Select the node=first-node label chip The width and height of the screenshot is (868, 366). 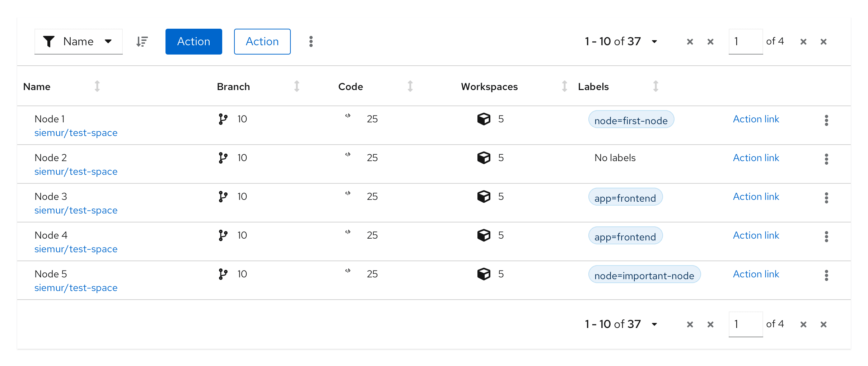click(631, 120)
